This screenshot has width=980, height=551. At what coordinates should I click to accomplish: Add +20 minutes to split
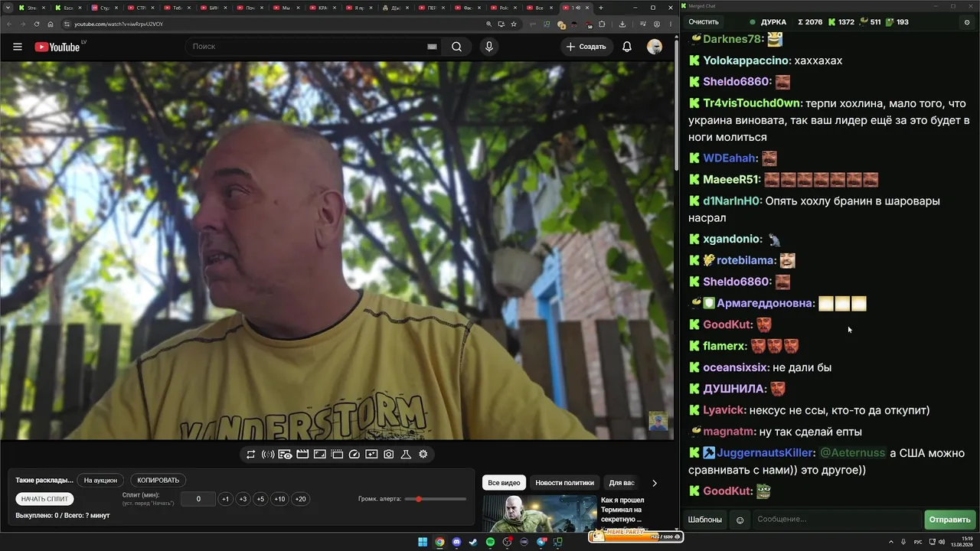(301, 499)
